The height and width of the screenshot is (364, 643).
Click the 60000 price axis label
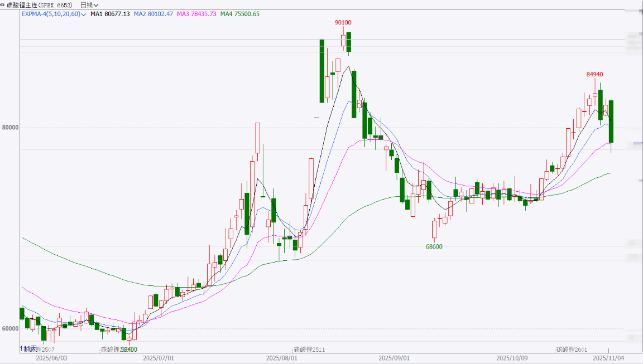10,328
